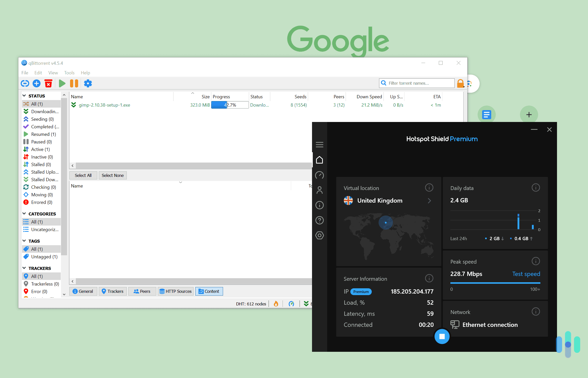Collapse the STATUS section in the sidebar
This screenshot has height=378, width=588.
(x=24, y=96)
